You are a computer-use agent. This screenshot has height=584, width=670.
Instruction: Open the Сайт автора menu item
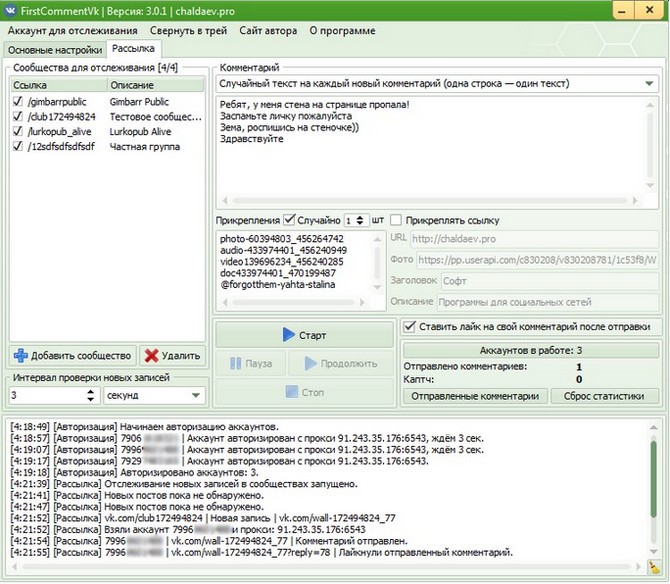pyautogui.click(x=268, y=31)
